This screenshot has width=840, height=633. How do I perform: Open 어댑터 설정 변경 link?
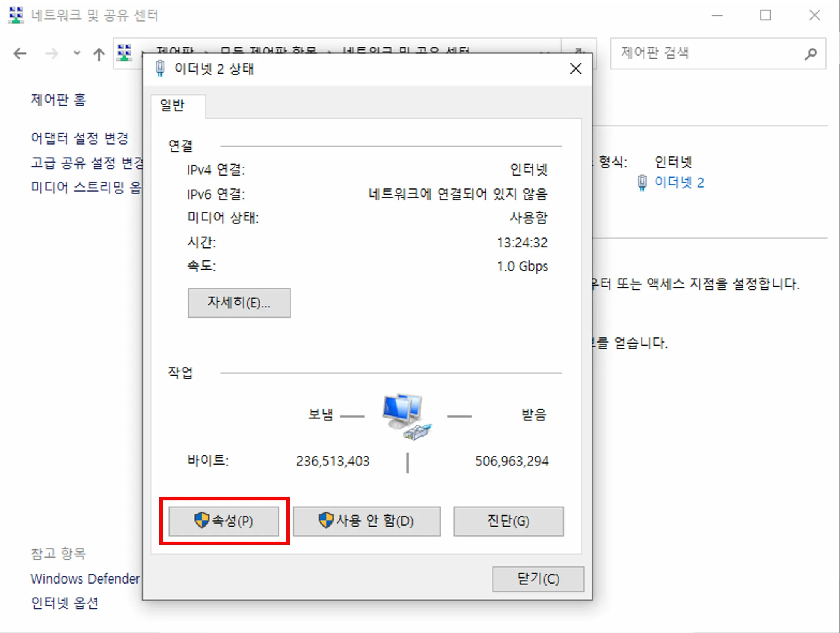79,138
